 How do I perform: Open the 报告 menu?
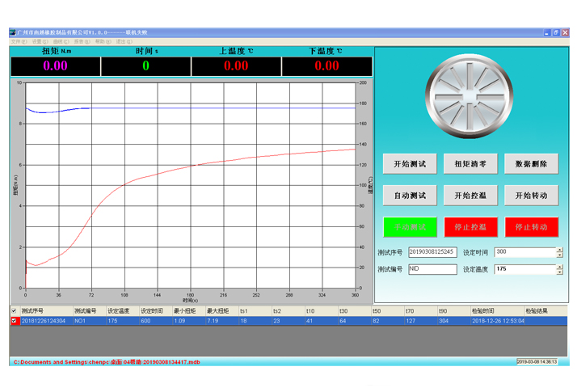(x=81, y=41)
